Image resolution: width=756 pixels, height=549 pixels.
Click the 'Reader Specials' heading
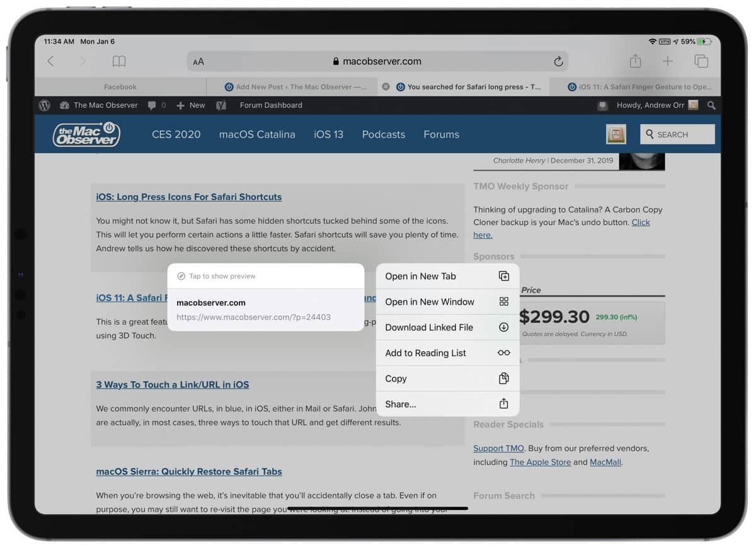click(x=508, y=424)
